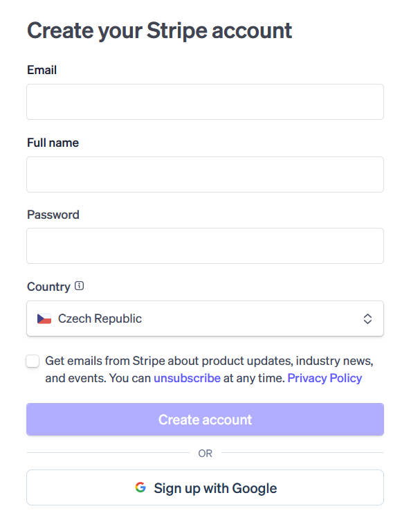420x511 pixels.
Task: Choose Sign up with Google
Action: click(205, 487)
